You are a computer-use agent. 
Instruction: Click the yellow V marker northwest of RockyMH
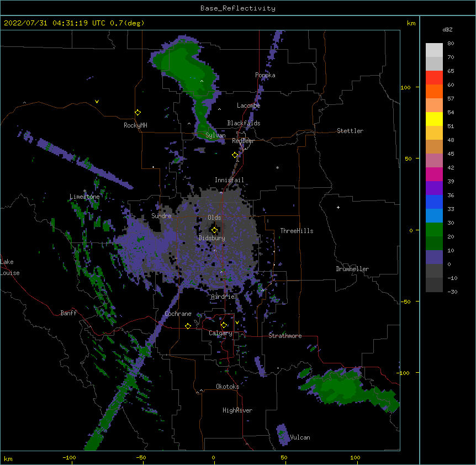[x=97, y=102]
